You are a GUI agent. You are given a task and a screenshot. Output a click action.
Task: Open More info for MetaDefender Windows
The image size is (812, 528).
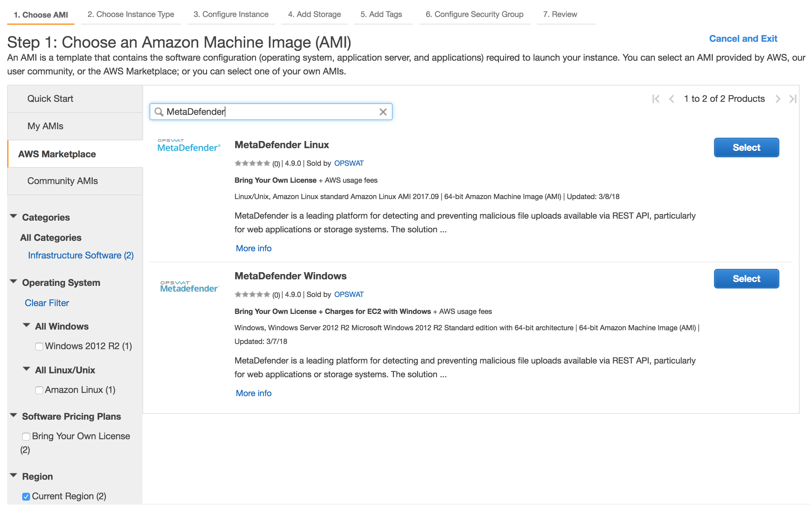(254, 393)
